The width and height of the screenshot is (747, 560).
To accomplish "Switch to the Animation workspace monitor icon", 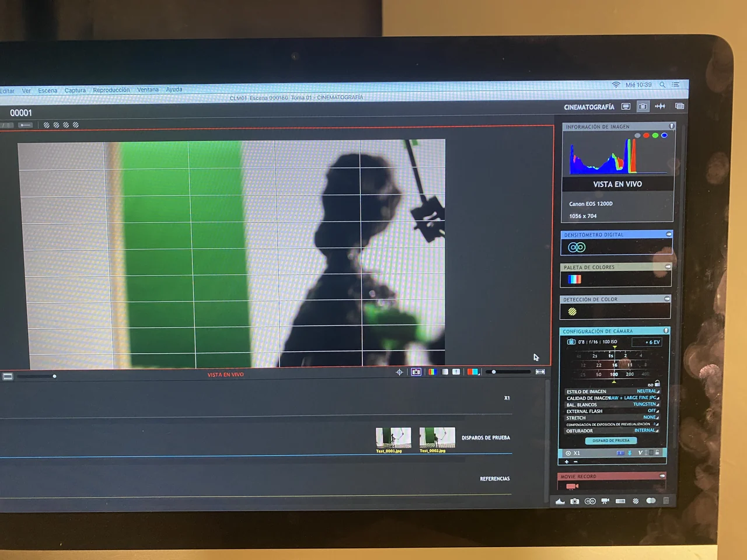I will pos(626,107).
